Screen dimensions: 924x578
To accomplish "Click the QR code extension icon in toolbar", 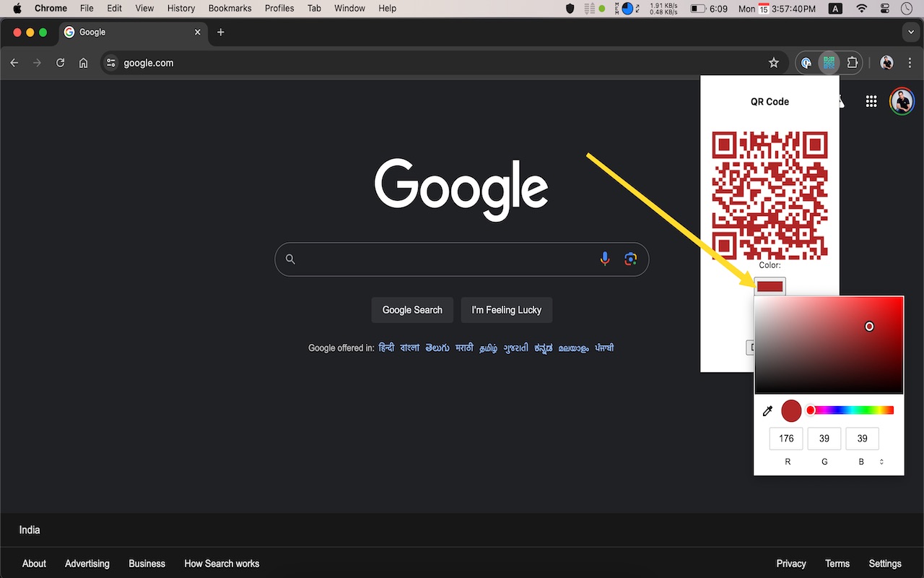I will click(x=829, y=63).
